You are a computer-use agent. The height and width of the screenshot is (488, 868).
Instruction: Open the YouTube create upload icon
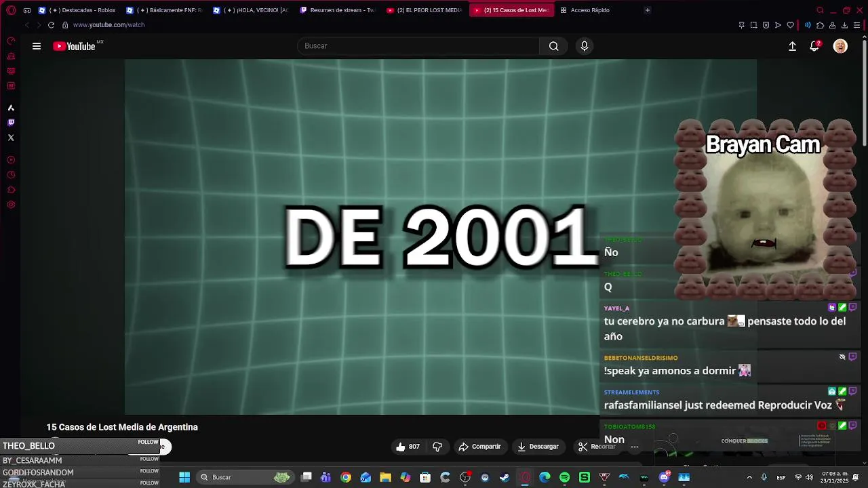792,46
